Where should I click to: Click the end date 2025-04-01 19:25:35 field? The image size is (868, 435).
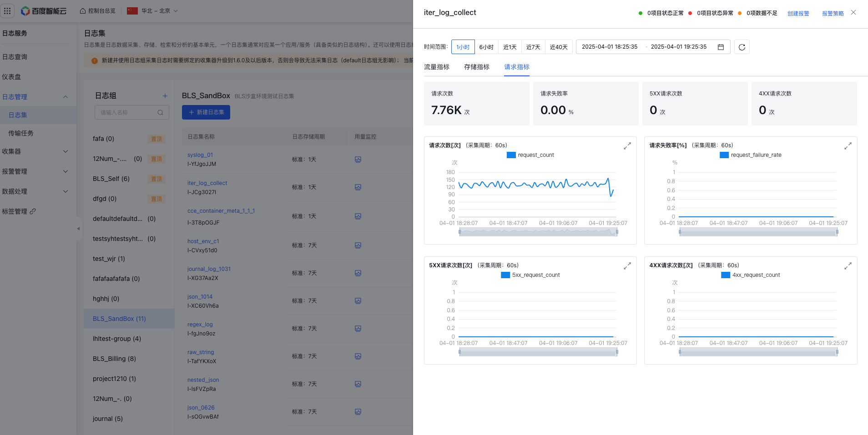[679, 47]
